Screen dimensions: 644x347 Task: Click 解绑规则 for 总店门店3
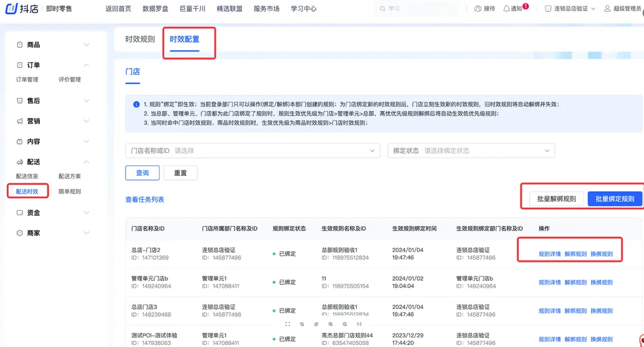pos(575,311)
